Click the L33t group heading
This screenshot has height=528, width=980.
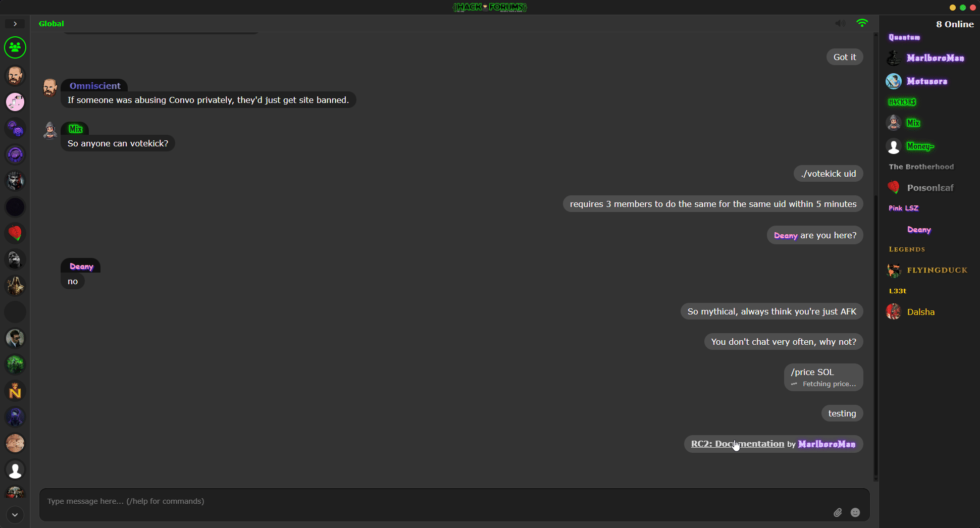pyautogui.click(x=898, y=291)
